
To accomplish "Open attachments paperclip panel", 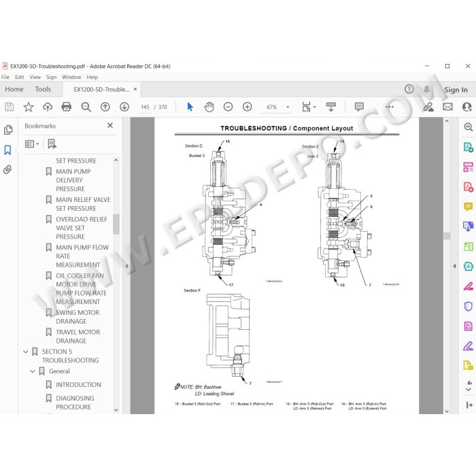I will click(7, 169).
